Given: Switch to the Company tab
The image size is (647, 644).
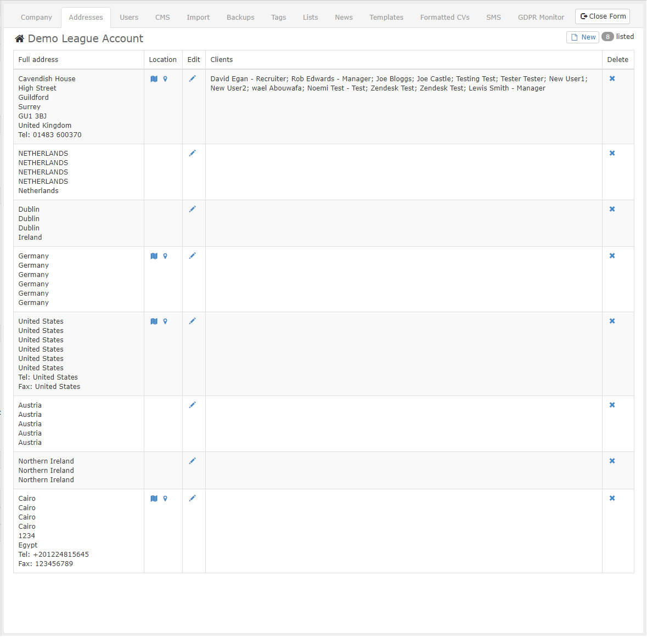Looking at the screenshot, I should pyautogui.click(x=36, y=18).
